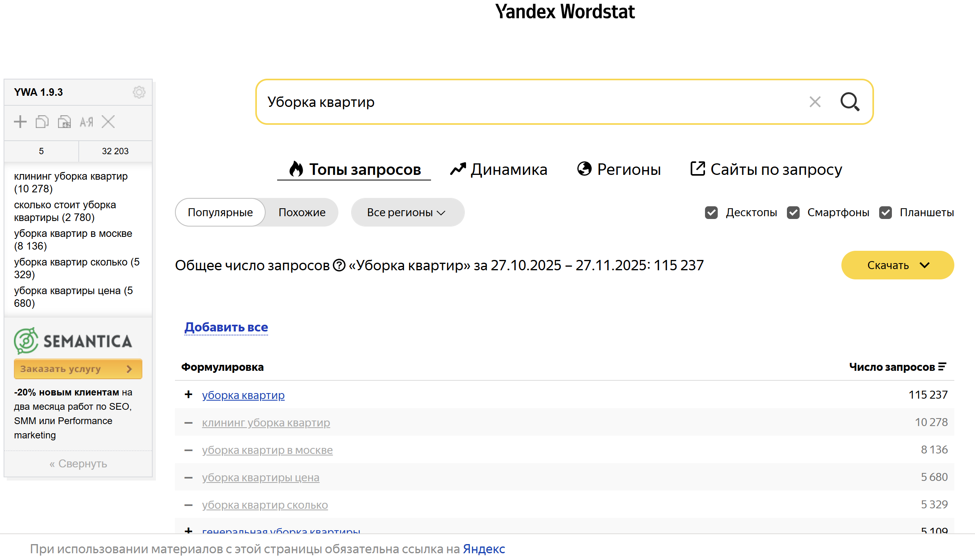Click the Добавить все link
This screenshot has width=975, height=560.
(226, 327)
